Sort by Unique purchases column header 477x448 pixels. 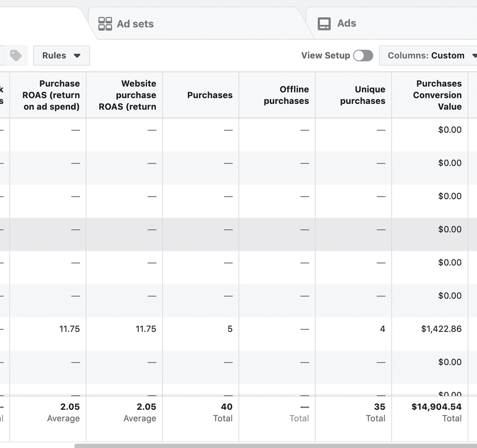pos(354,95)
